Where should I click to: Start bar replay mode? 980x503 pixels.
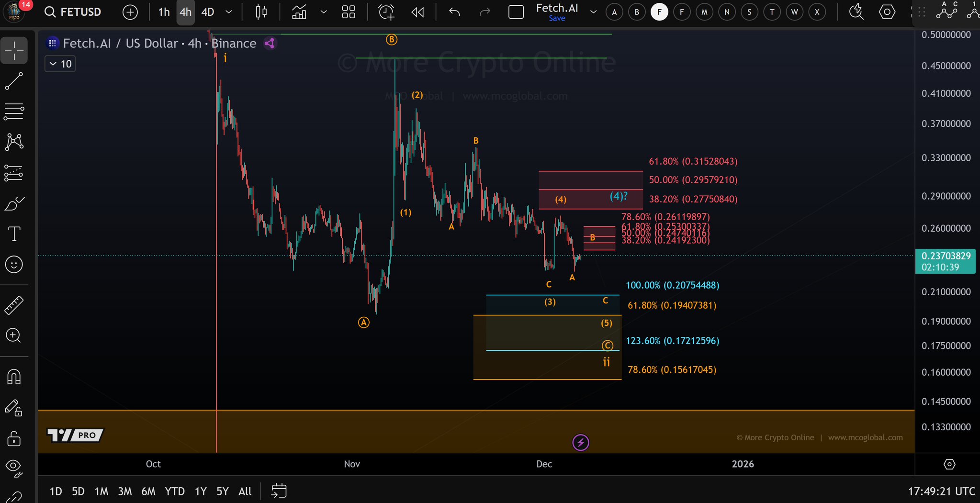(x=417, y=12)
